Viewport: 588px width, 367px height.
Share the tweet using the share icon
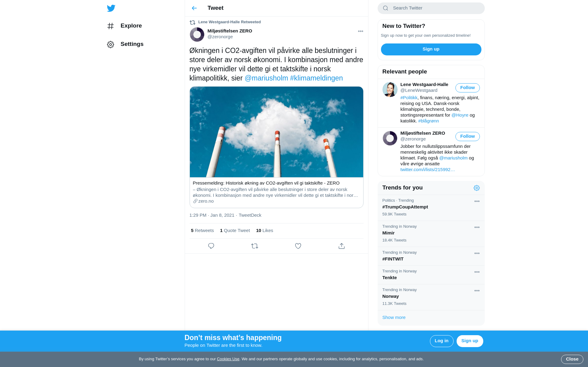pos(341,246)
